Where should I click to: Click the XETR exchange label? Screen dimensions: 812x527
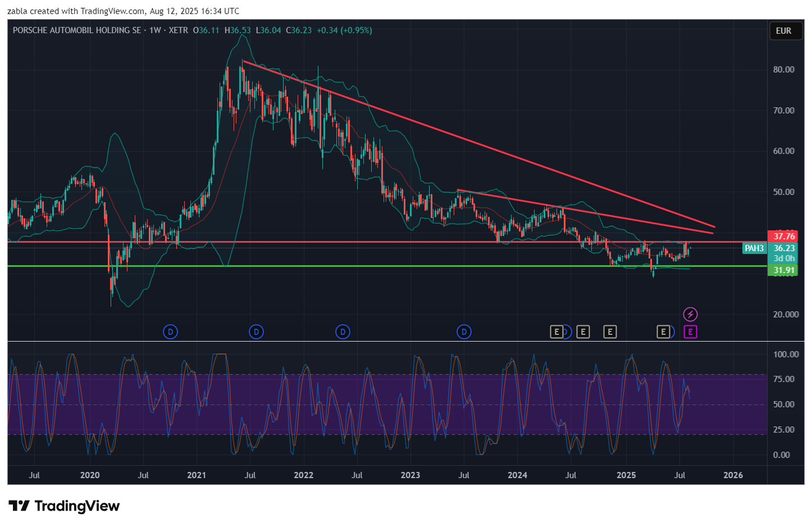[179, 30]
